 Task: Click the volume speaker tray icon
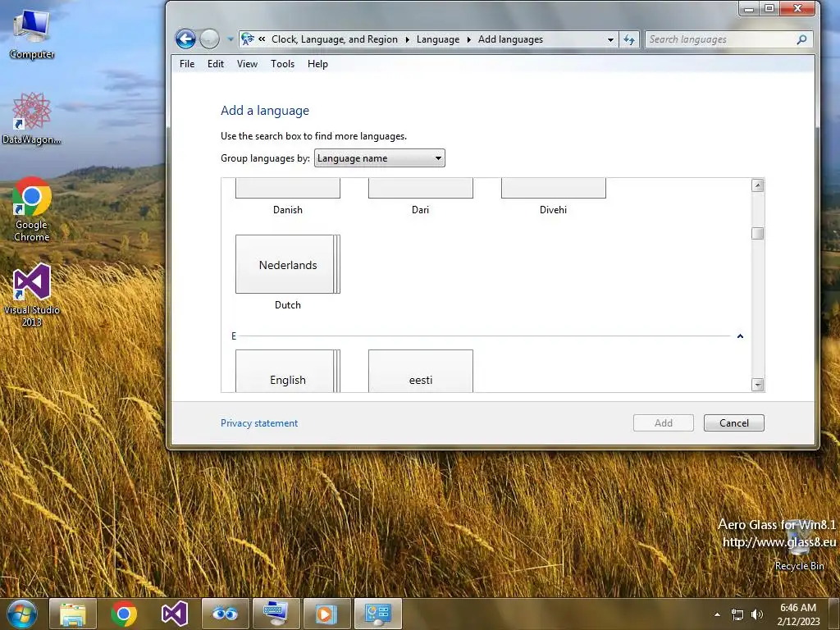757,614
